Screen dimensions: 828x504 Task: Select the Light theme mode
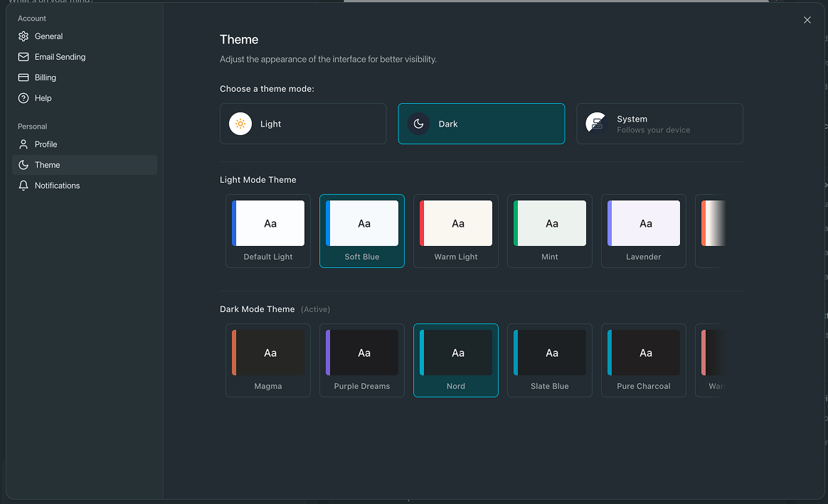(303, 124)
